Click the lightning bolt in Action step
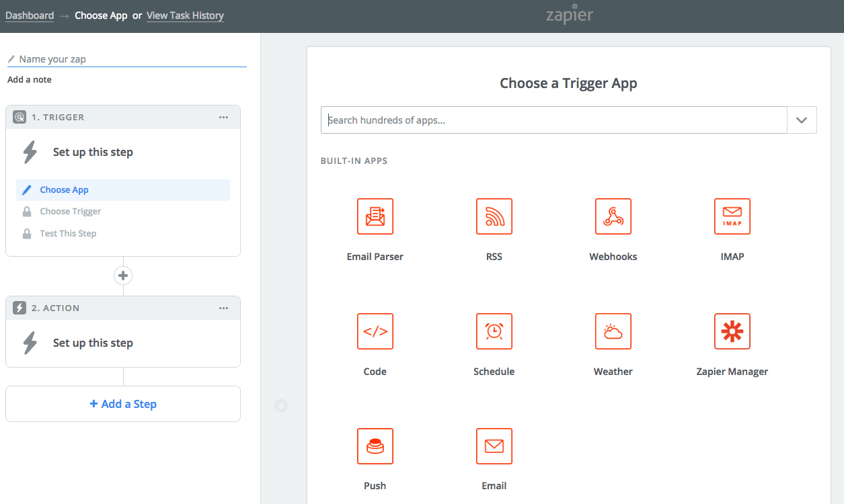The width and height of the screenshot is (844, 504). tap(30, 343)
